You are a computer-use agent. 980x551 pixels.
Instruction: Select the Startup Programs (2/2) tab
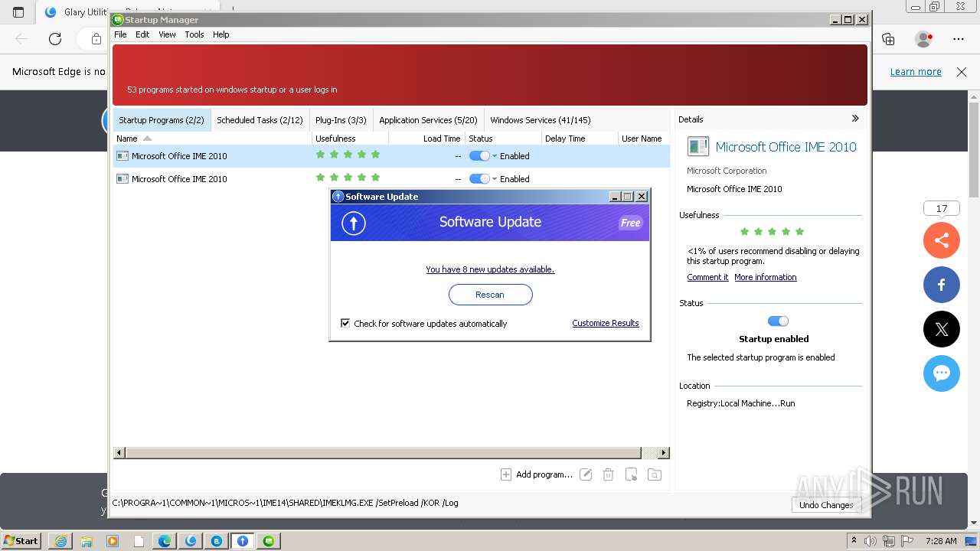[x=162, y=120]
